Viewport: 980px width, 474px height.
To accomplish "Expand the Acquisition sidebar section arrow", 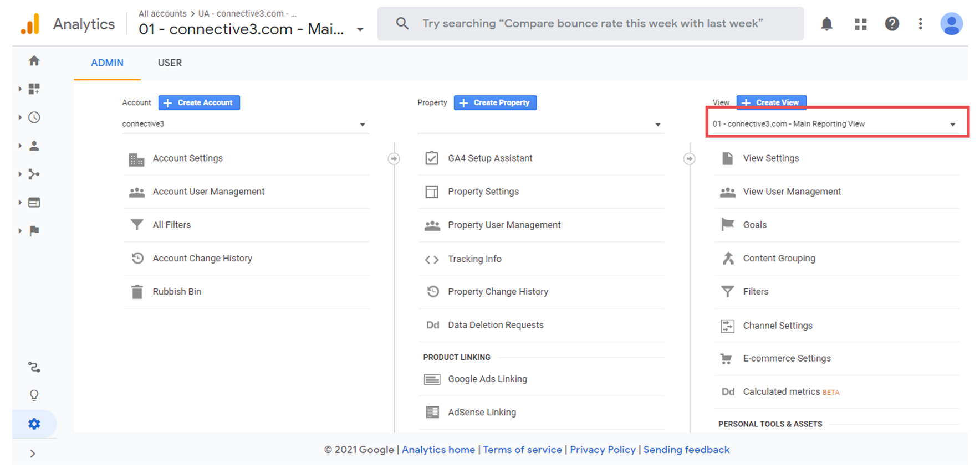I will 20,174.
